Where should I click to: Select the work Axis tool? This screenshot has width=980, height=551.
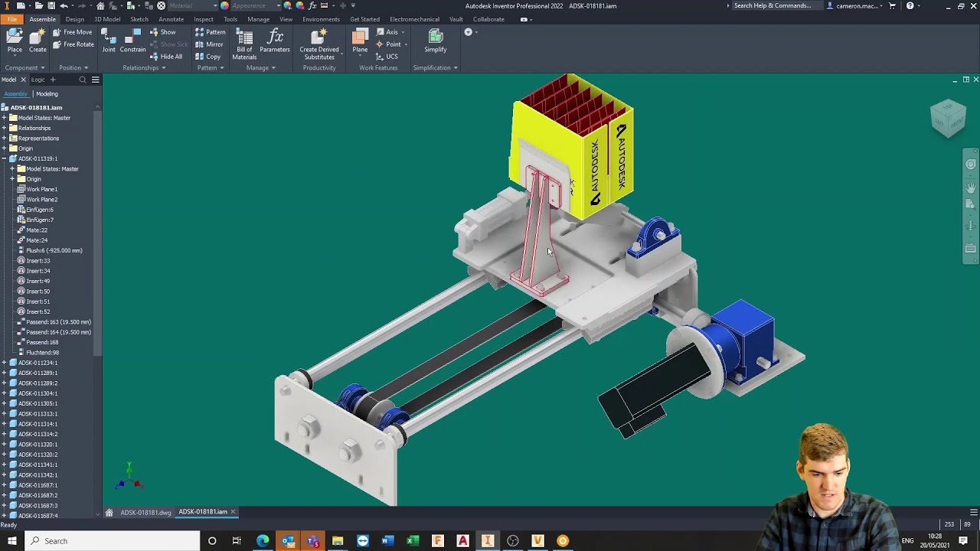(387, 32)
